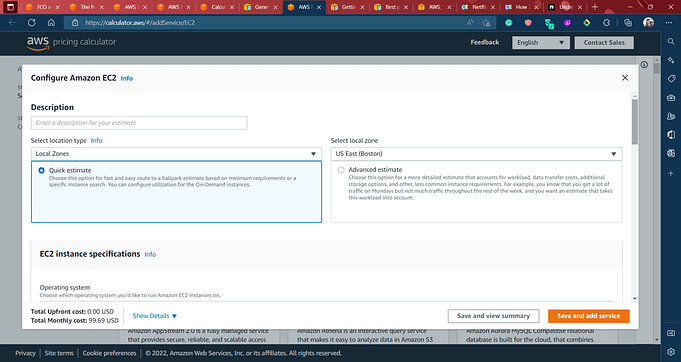Click the plus icon to customize sidebar

(671, 173)
